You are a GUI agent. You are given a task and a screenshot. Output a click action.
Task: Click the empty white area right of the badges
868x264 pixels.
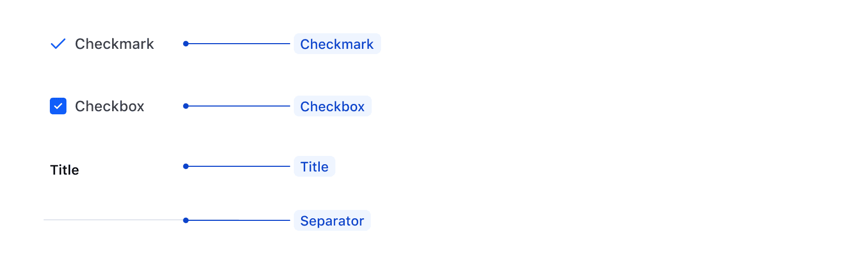click(623, 130)
